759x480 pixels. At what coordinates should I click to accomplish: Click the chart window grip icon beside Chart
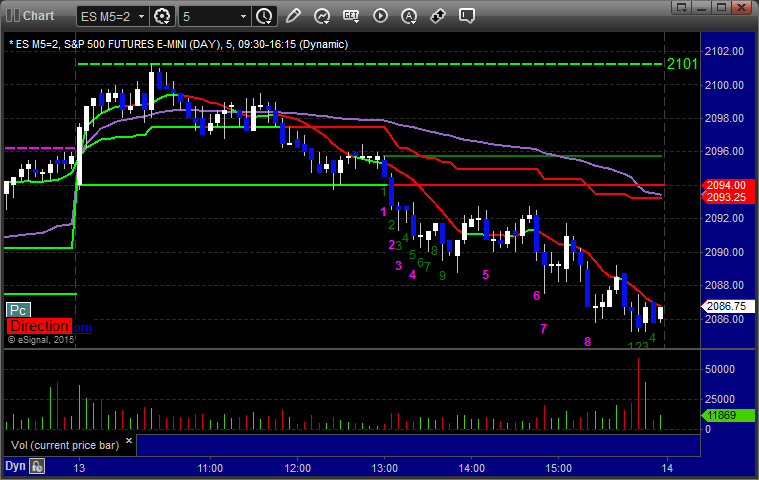13,15
